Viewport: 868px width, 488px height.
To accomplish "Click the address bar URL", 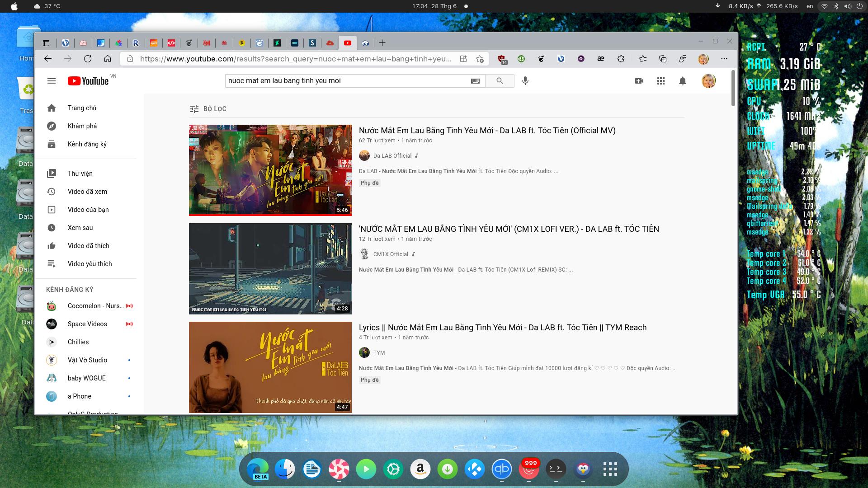I will coord(296,59).
